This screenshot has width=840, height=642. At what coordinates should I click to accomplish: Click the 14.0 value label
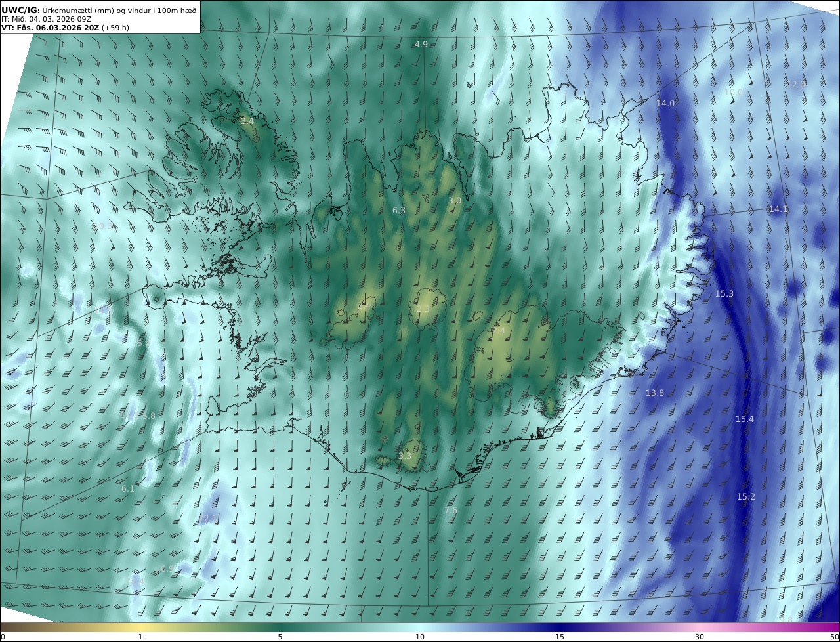(x=665, y=103)
